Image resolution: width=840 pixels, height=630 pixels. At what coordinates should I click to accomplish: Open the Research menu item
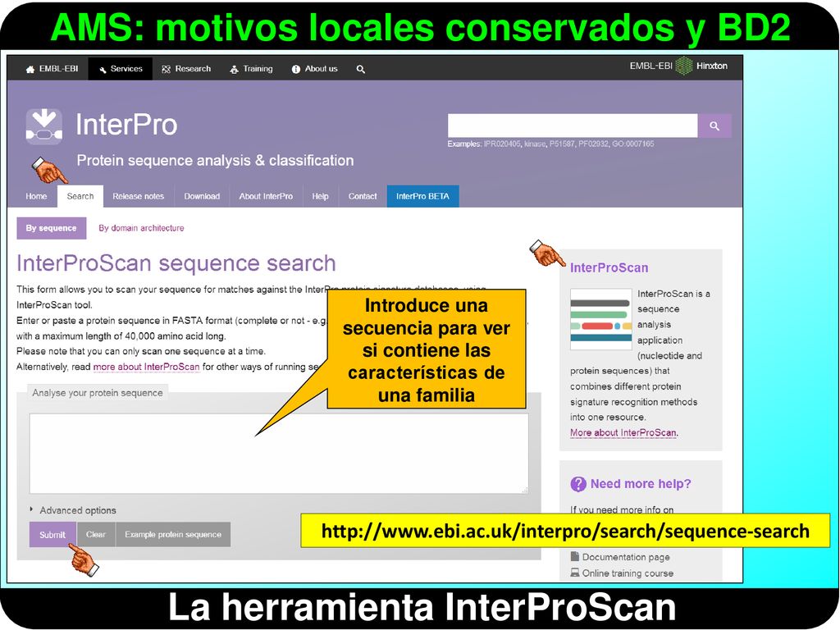pyautogui.click(x=186, y=69)
